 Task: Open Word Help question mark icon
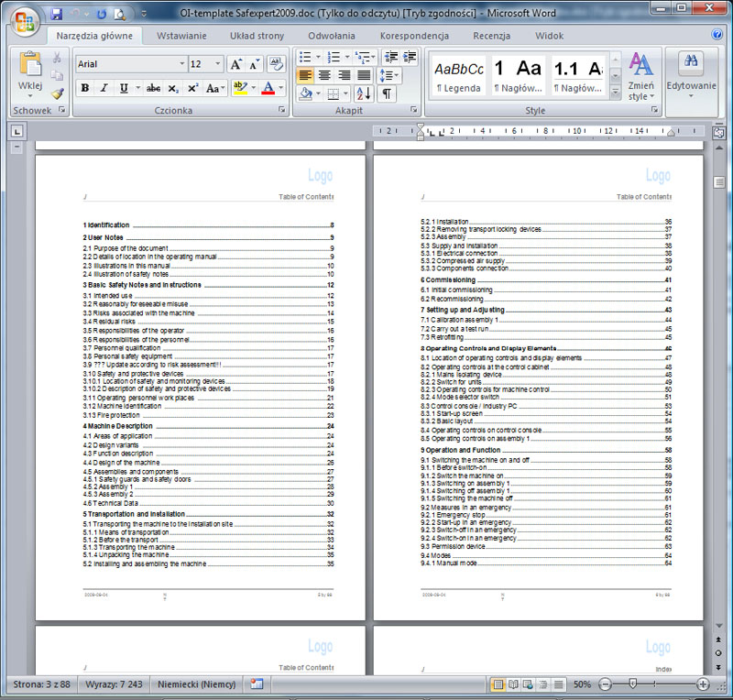[x=717, y=35]
